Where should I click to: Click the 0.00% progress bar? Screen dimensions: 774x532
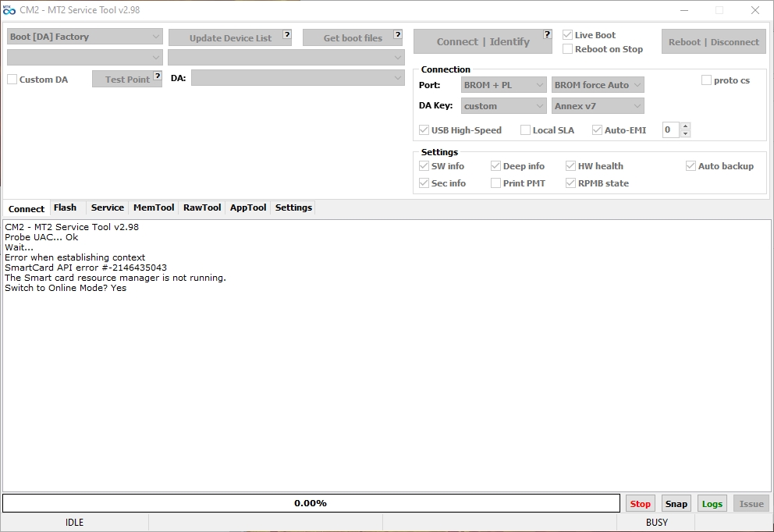coord(311,503)
